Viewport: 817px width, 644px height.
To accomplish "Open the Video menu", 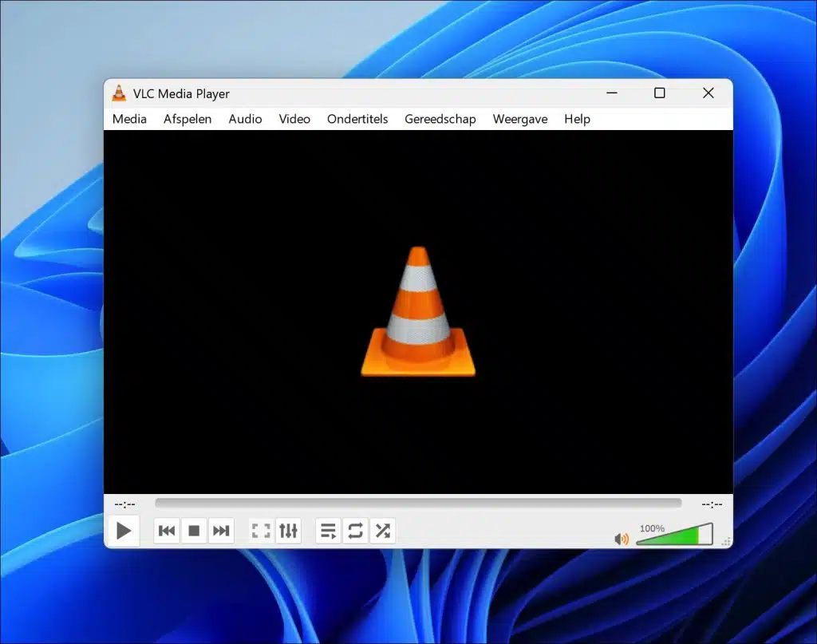I will pos(294,119).
